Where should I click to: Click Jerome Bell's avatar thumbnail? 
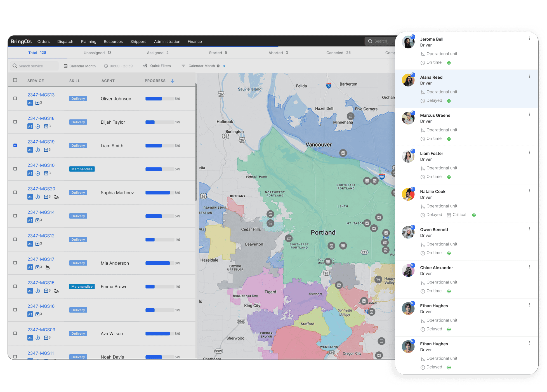click(408, 42)
